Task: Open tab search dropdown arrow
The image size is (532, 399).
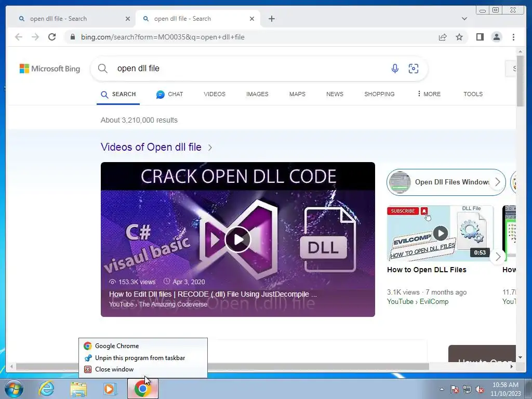Action: click(x=464, y=19)
